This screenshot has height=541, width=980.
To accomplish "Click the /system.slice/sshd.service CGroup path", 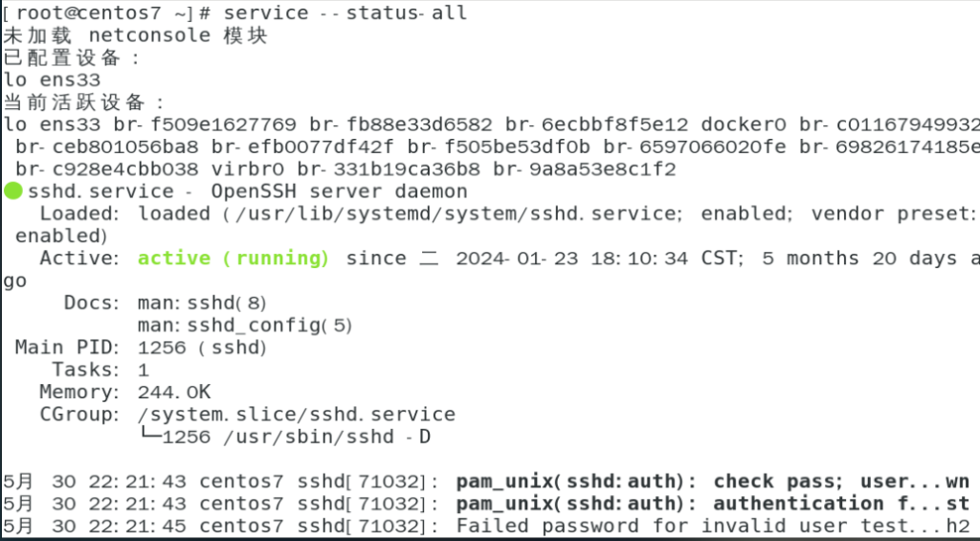I will [x=297, y=415].
